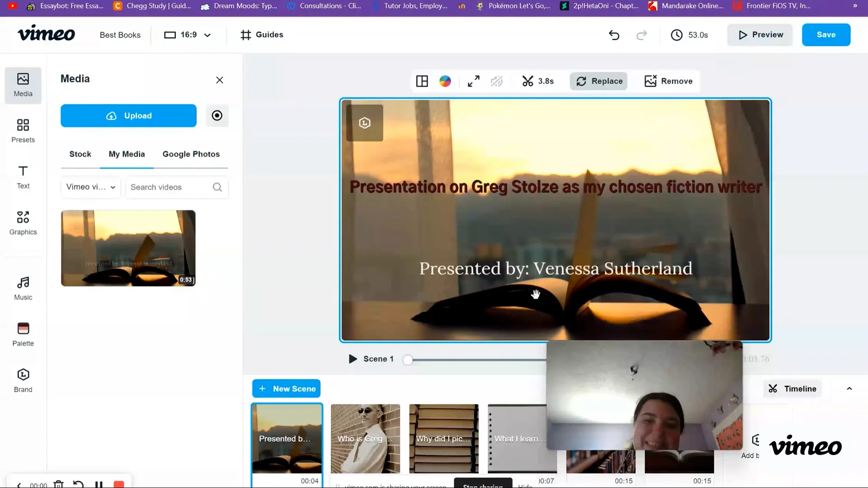The height and width of the screenshot is (488, 868).
Task: Play Scene 1
Action: click(x=353, y=359)
